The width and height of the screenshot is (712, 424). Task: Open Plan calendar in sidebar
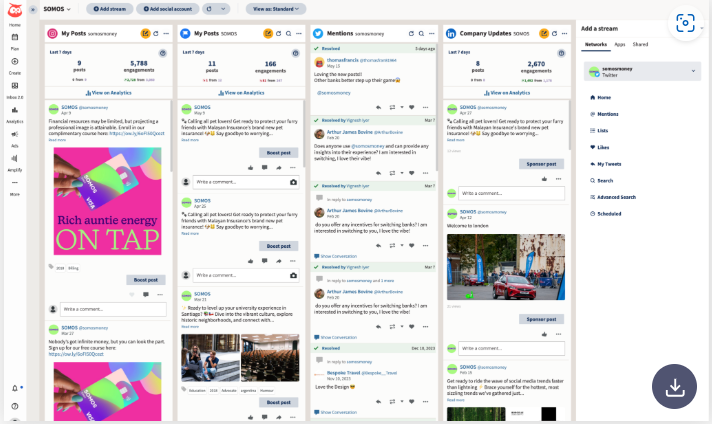(15, 40)
